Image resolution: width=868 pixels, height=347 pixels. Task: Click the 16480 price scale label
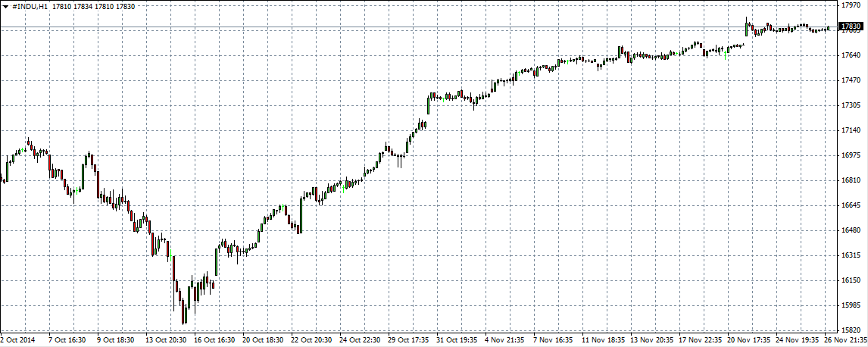click(x=852, y=230)
